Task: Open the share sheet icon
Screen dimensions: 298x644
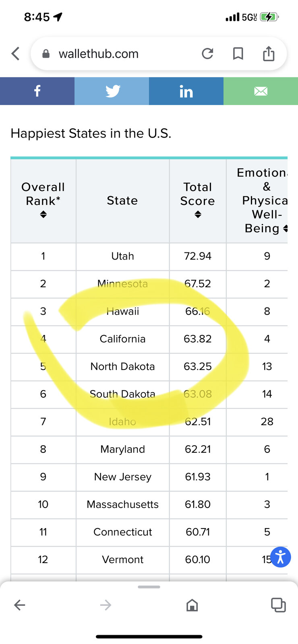Action: (269, 53)
